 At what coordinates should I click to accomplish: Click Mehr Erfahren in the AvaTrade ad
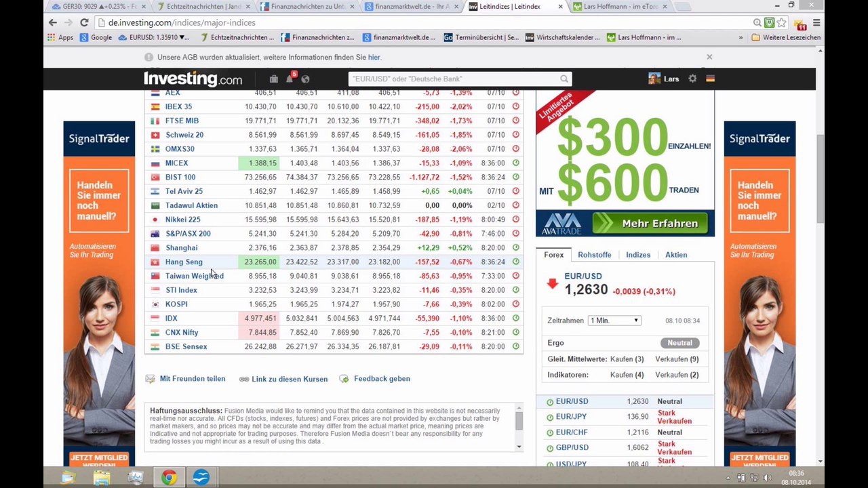click(650, 223)
